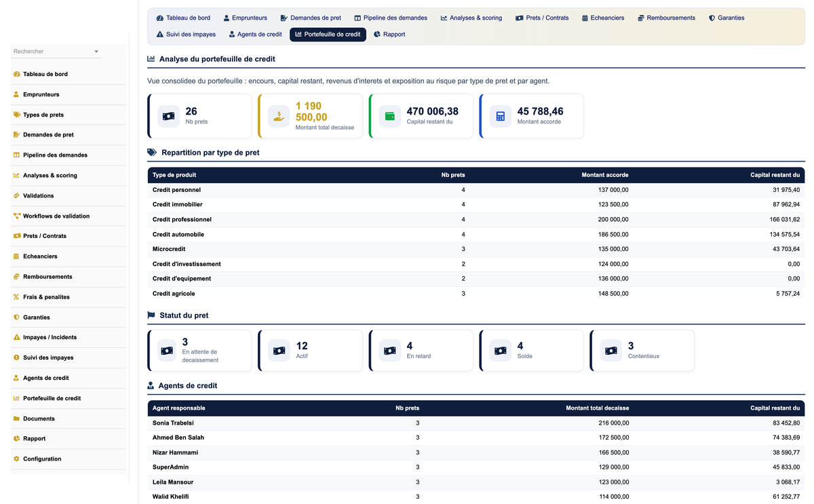Click the Contentieux status card icon
This screenshot has height=504, width=814.
(x=610, y=351)
